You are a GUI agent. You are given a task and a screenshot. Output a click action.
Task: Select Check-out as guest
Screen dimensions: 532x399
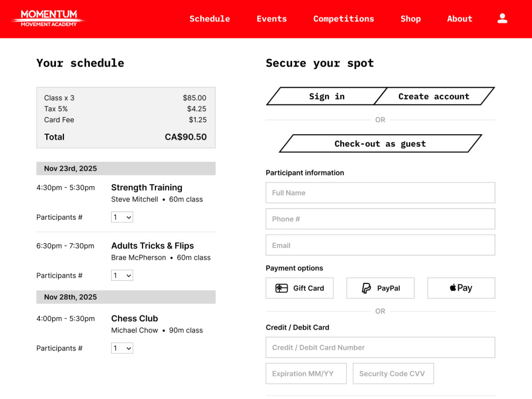point(380,144)
